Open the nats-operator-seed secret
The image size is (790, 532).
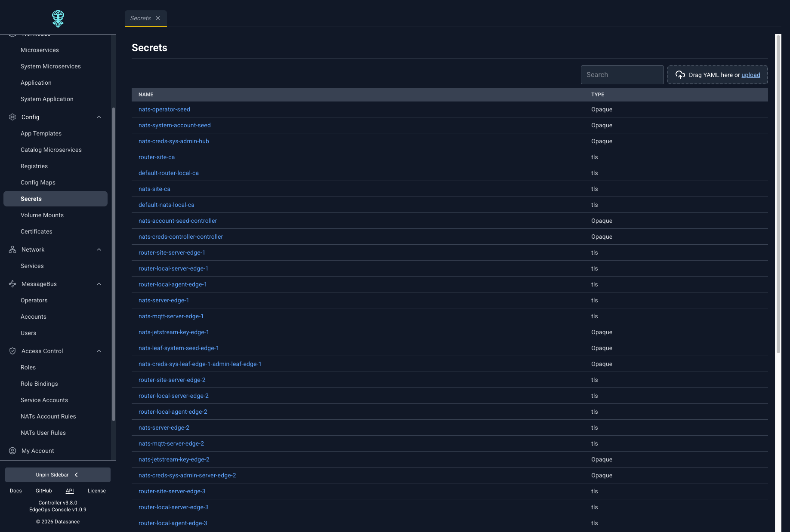164,109
